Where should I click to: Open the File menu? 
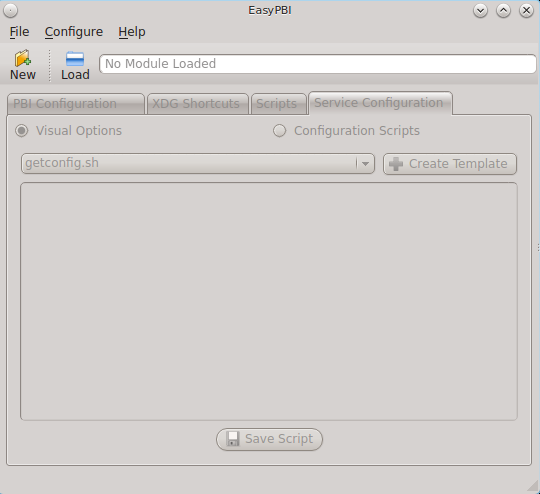coord(19,32)
